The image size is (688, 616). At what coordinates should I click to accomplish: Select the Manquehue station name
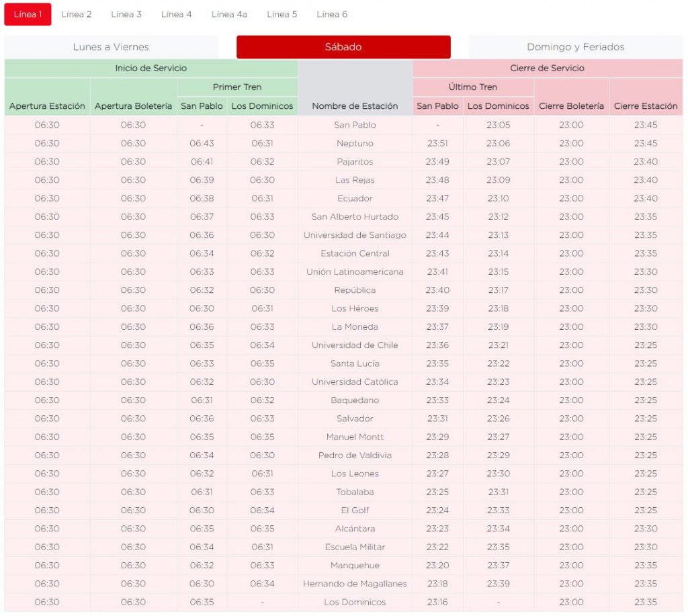click(x=355, y=566)
